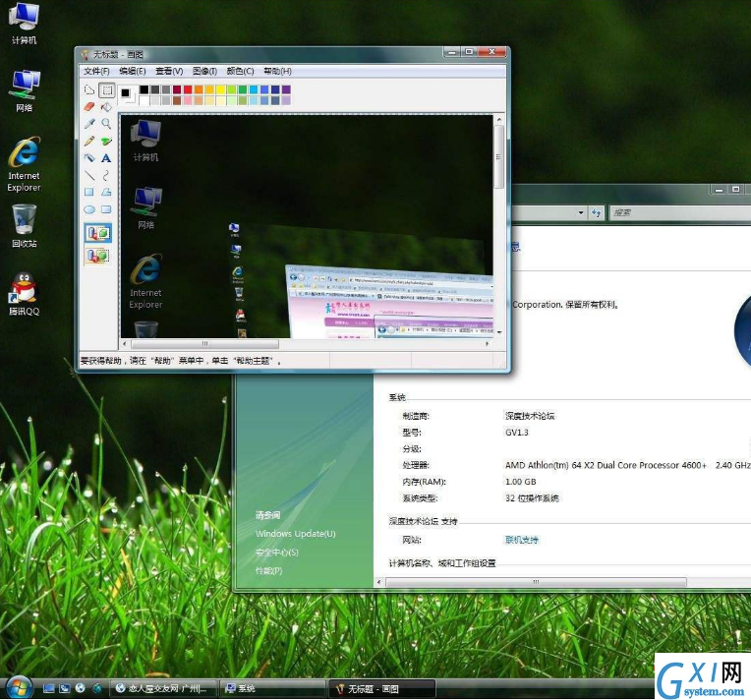Image resolution: width=751 pixels, height=700 pixels.
Task: Click Paint's horizontal scrollbar thumb
Action: (x=205, y=343)
